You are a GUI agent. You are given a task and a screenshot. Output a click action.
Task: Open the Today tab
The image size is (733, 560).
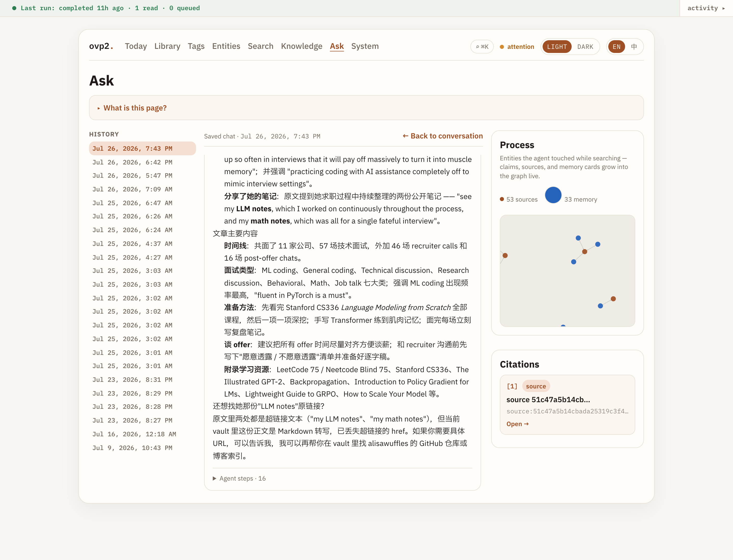point(136,46)
